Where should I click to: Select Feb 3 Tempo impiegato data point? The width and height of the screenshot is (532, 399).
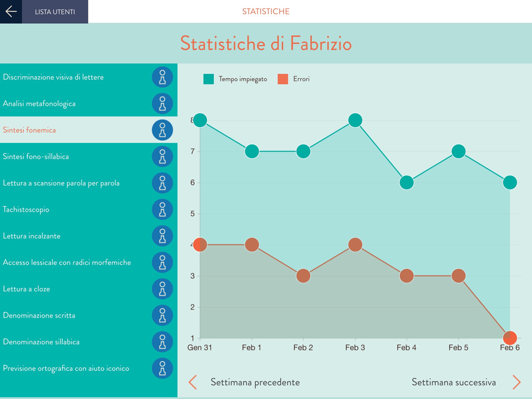point(355,120)
